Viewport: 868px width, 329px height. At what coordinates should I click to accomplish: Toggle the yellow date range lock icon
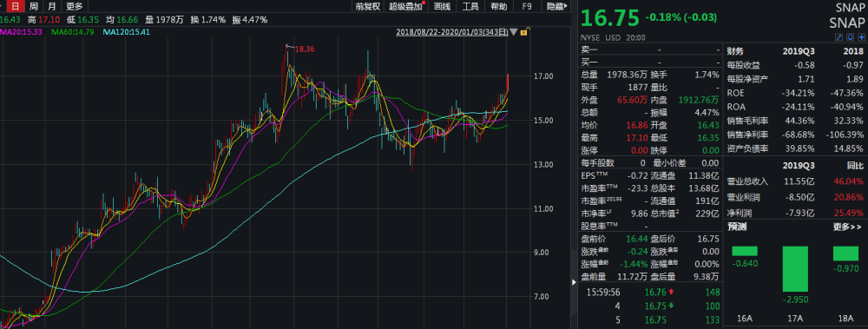click(523, 32)
